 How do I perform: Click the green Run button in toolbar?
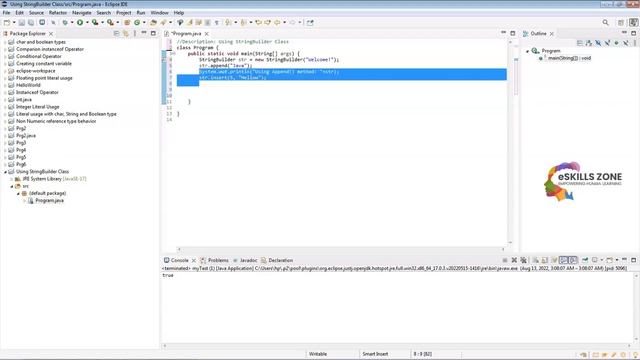point(80,23)
